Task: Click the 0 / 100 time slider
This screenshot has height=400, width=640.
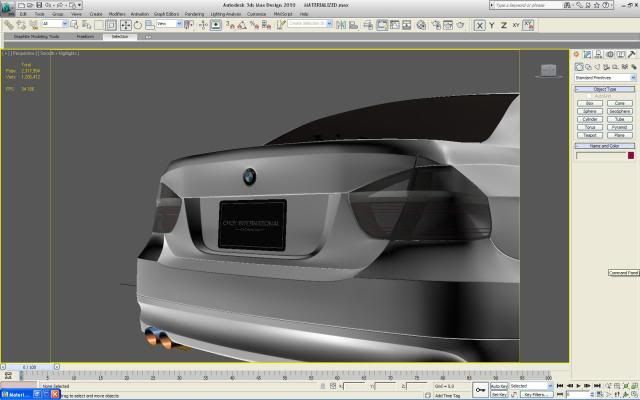Action: (x=30, y=367)
